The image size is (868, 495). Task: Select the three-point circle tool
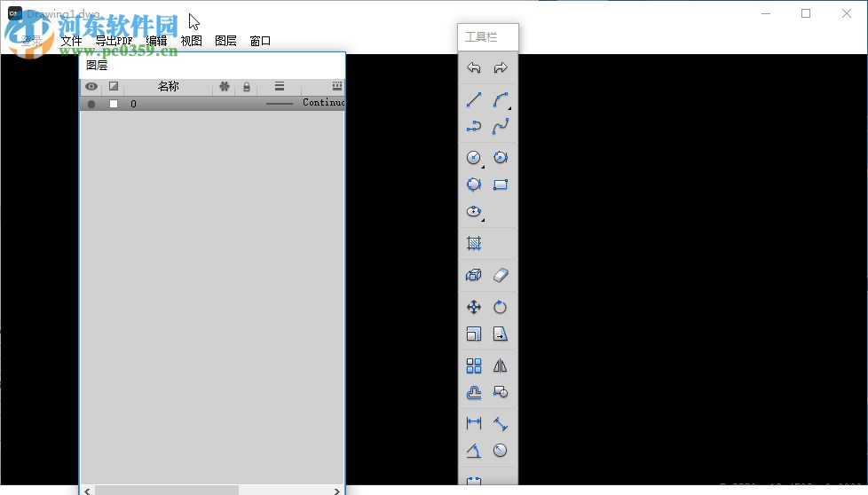point(474,185)
